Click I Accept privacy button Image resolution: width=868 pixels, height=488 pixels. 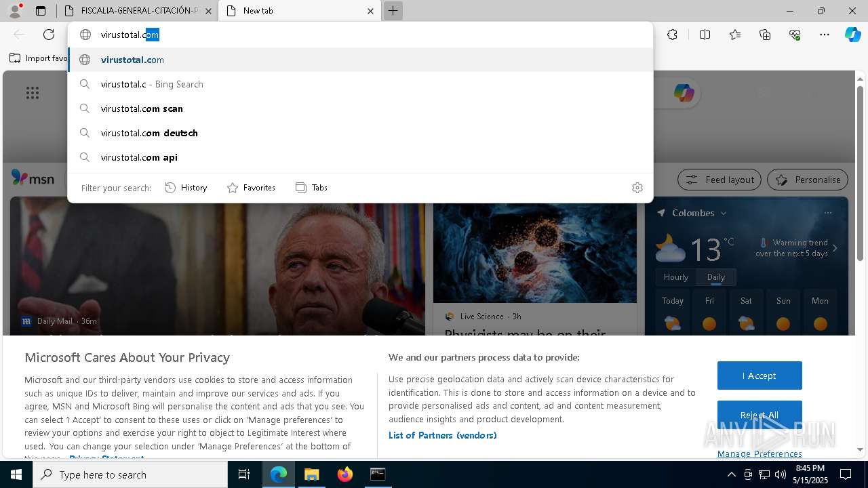point(759,375)
